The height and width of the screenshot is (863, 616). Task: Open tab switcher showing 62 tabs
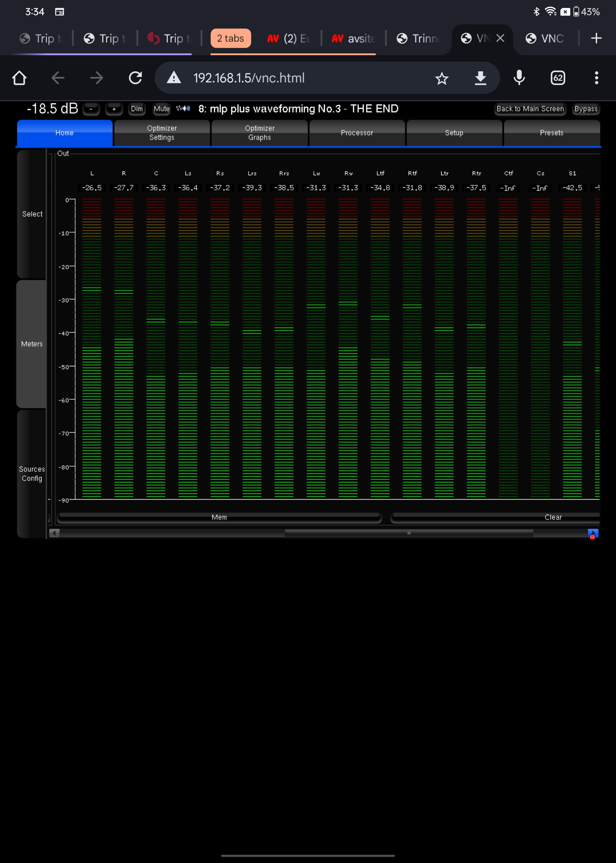(x=558, y=78)
